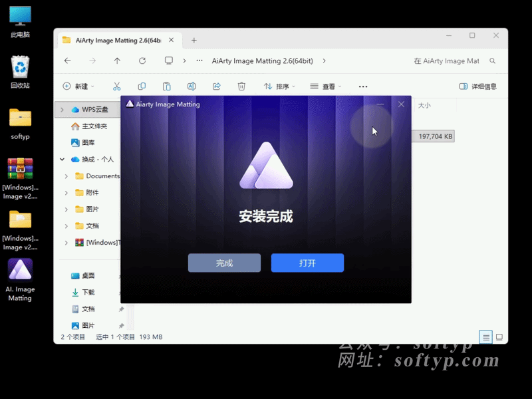
Task: Open AI. Image Matting desktop shortcut
Action: pyautogui.click(x=20, y=280)
